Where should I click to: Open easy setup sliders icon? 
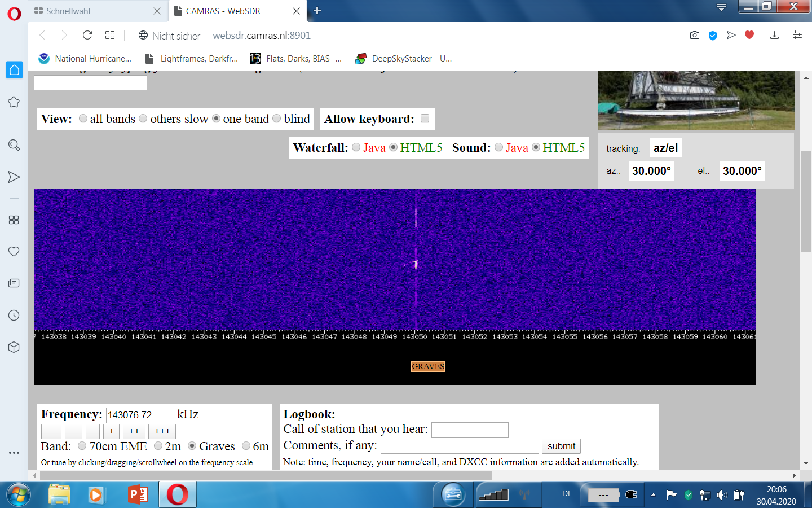(797, 35)
